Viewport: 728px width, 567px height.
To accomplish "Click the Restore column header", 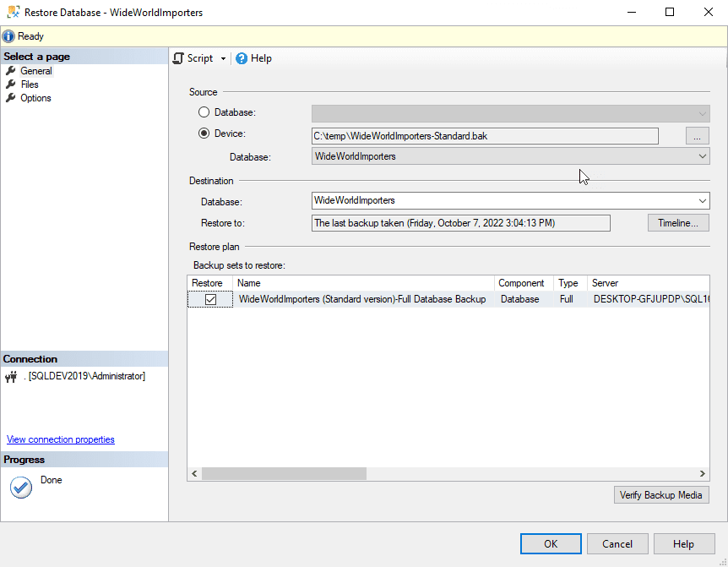I will coord(209,283).
